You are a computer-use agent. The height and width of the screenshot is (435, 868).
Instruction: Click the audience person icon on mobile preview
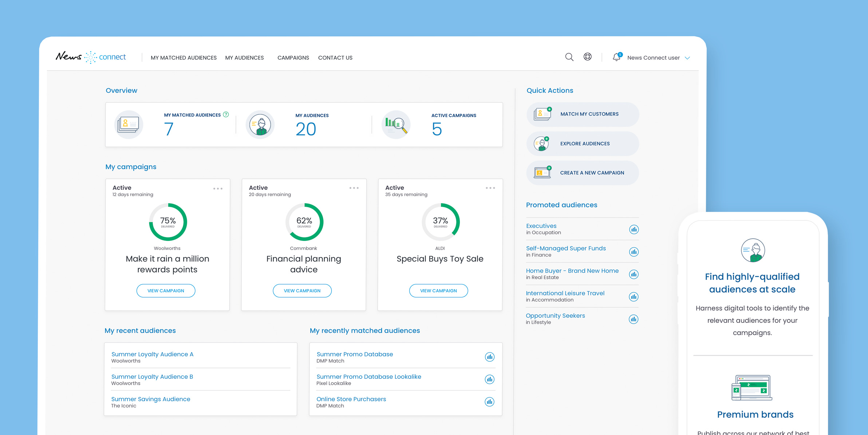[x=753, y=250]
